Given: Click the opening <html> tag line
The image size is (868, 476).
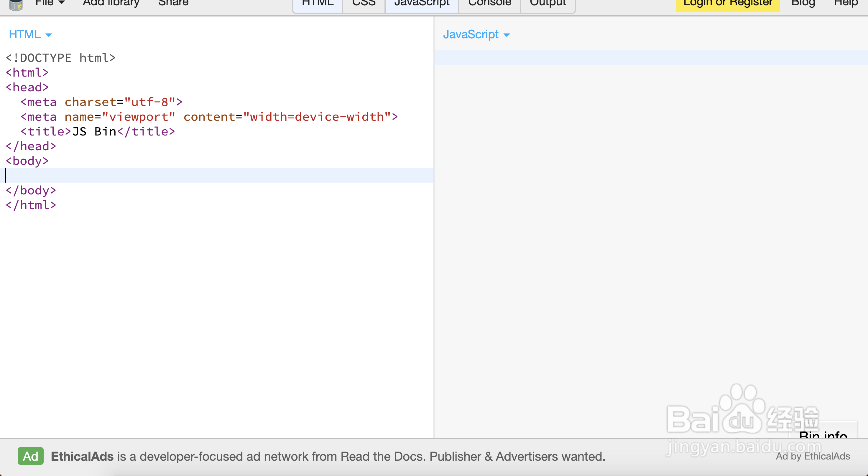Looking at the screenshot, I should tap(27, 73).
